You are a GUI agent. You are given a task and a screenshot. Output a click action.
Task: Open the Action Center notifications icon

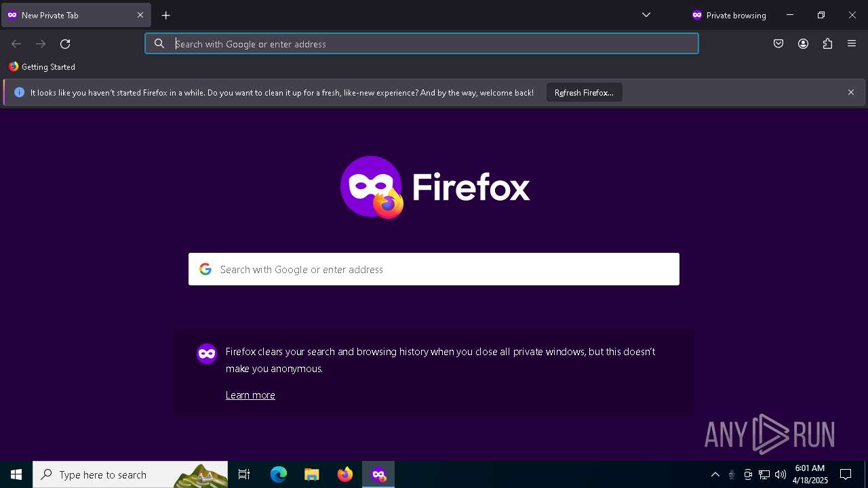(846, 475)
